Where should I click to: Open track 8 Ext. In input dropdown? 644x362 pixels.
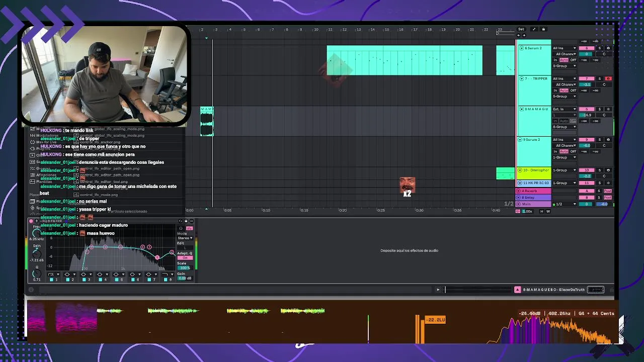[x=565, y=109]
